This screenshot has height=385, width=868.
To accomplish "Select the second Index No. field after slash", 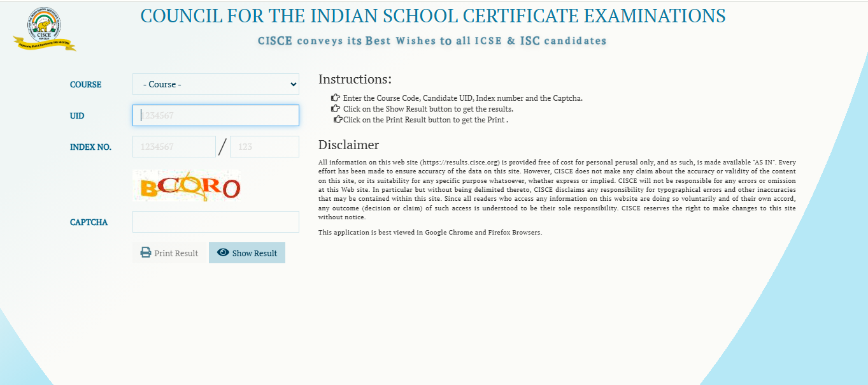I will (264, 147).
